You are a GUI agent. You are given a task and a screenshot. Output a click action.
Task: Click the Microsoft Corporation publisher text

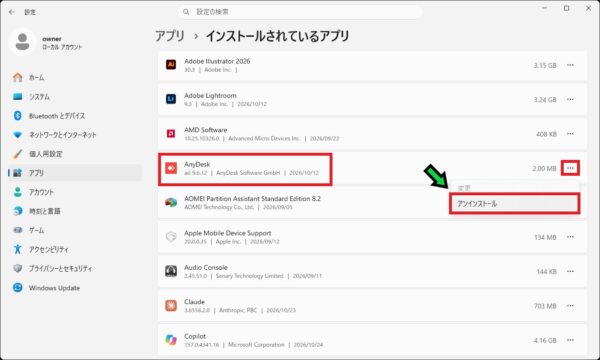[x=256, y=345]
